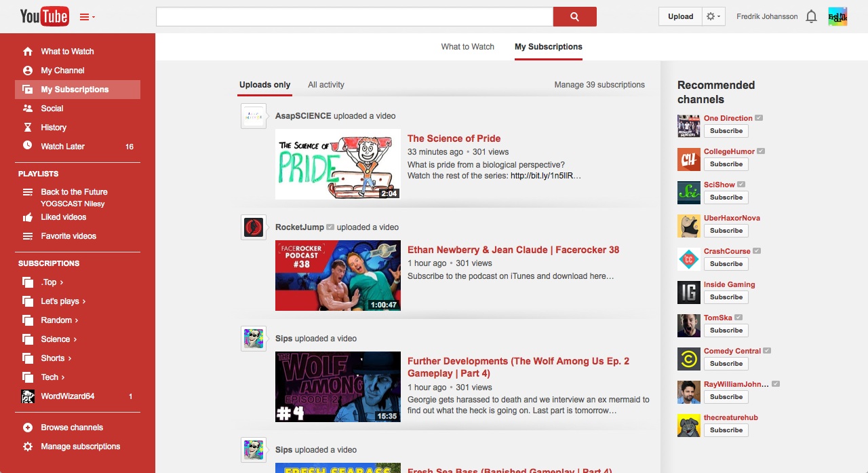The height and width of the screenshot is (473, 868).
Task: Open Ethan Newberry & Jean Claude title
Action: [513, 250]
